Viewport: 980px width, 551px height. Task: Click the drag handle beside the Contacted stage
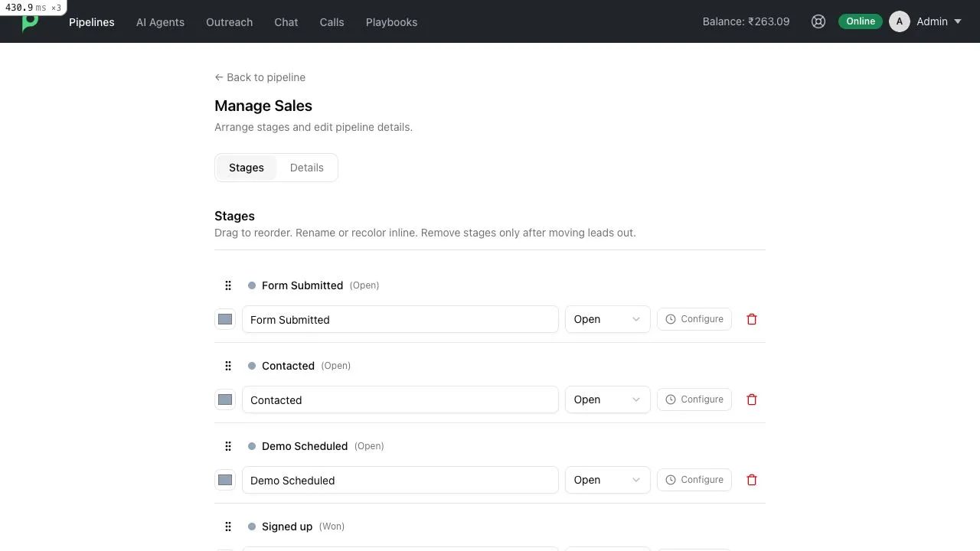(227, 366)
